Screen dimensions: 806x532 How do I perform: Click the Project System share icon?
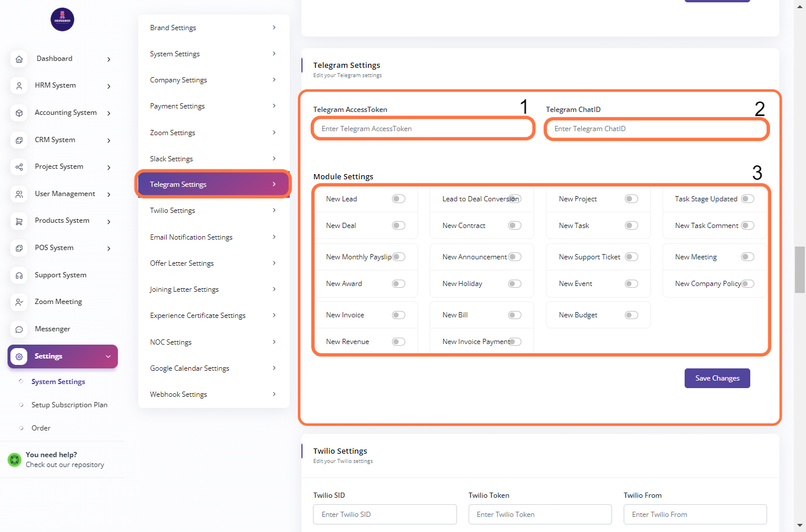coord(19,167)
